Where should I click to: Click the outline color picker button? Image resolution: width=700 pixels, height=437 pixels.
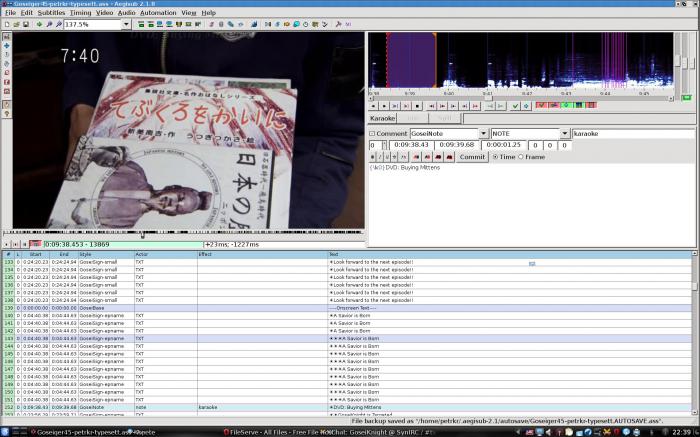click(x=438, y=157)
